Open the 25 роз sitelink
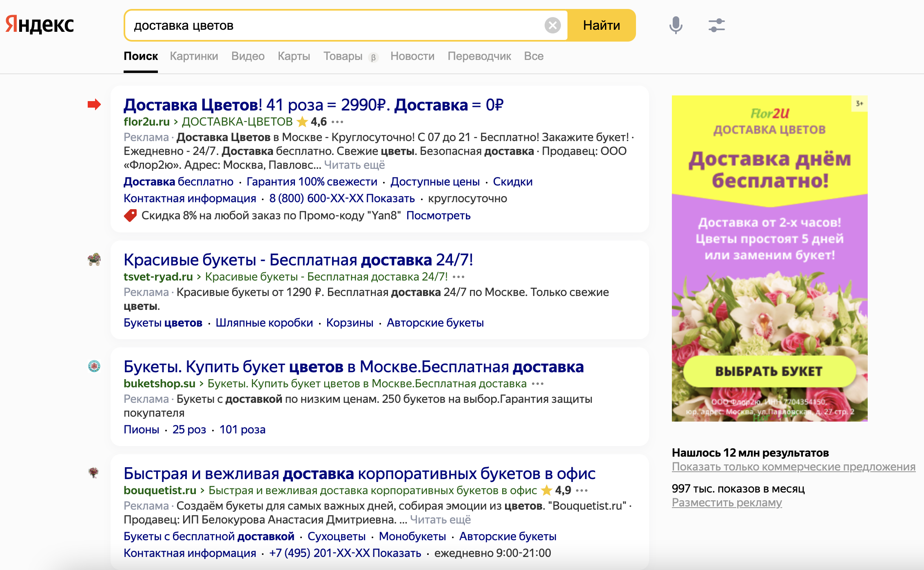Screen dimensions: 924x570 tap(189, 430)
